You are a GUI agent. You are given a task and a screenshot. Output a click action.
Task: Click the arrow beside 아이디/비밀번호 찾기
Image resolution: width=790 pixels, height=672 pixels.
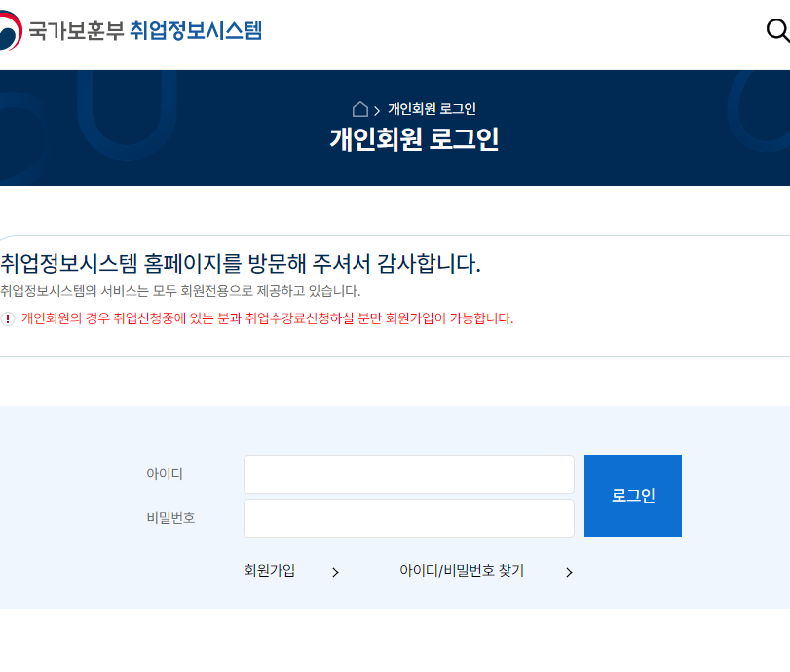pos(569,572)
